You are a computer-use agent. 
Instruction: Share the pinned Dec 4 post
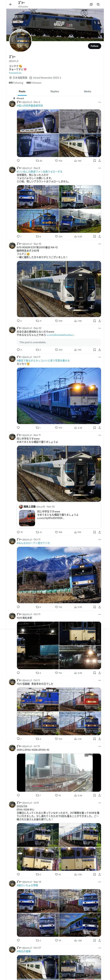coord(100,161)
